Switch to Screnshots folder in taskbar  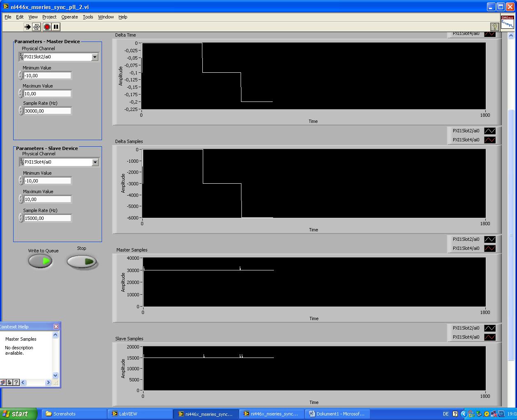(74, 414)
